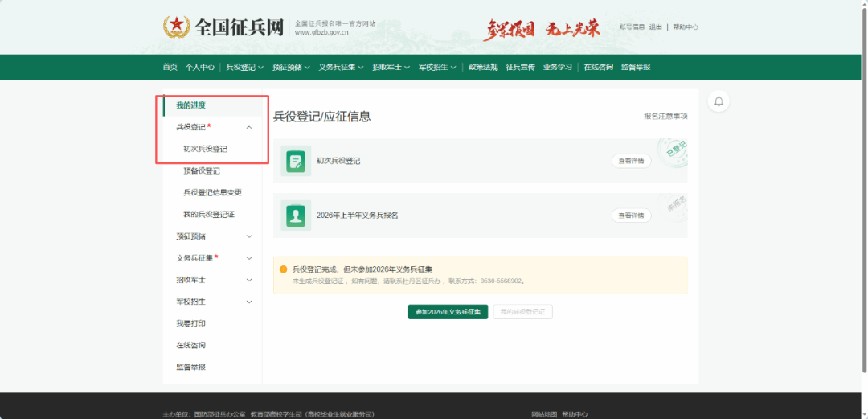Click the 已登记 stamp badge
This screenshot has width=868, height=419.
pyautogui.click(x=672, y=150)
